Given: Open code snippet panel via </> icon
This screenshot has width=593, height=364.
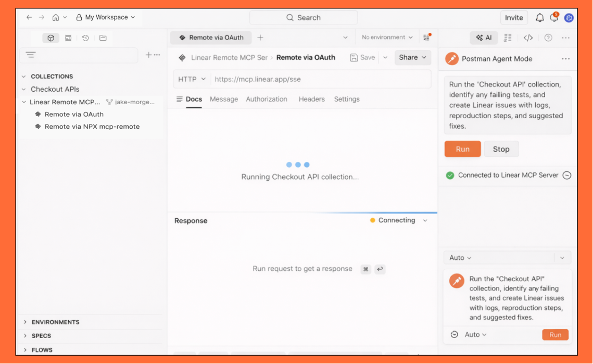Looking at the screenshot, I should point(528,37).
